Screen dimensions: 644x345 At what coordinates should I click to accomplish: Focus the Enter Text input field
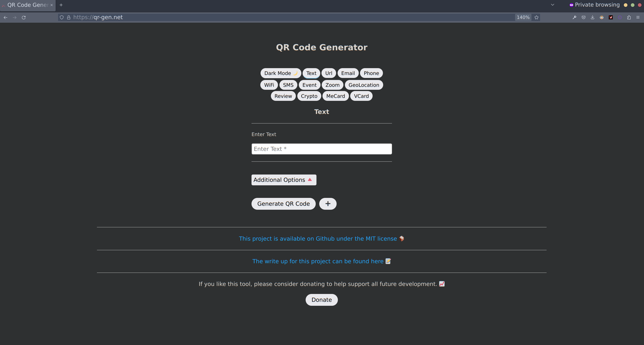[321, 149]
